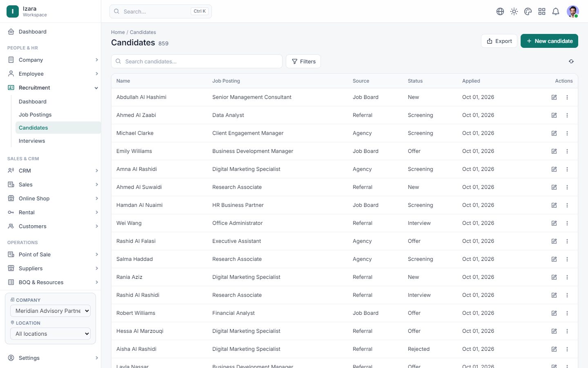
Task: Sort by the Applied column header
Action: (471, 81)
